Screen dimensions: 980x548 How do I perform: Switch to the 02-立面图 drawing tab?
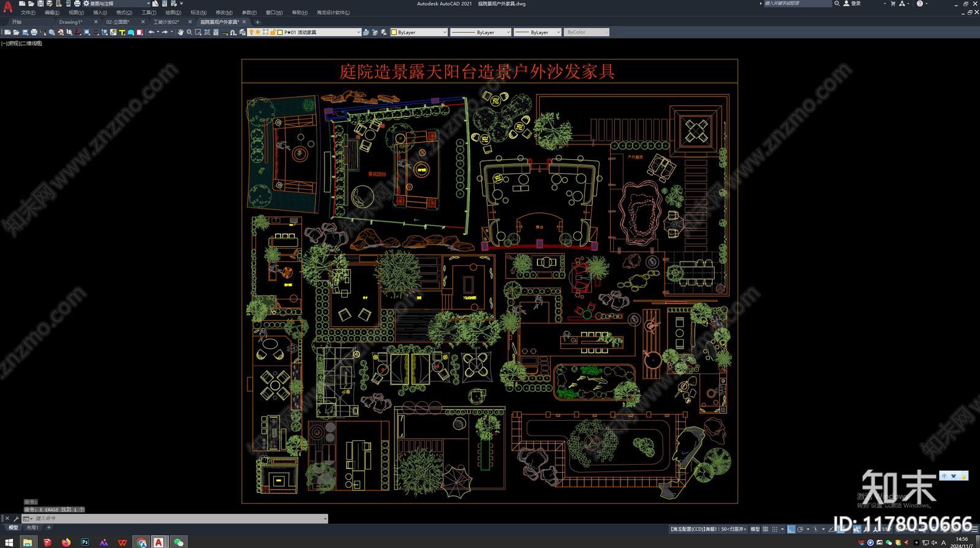[118, 22]
